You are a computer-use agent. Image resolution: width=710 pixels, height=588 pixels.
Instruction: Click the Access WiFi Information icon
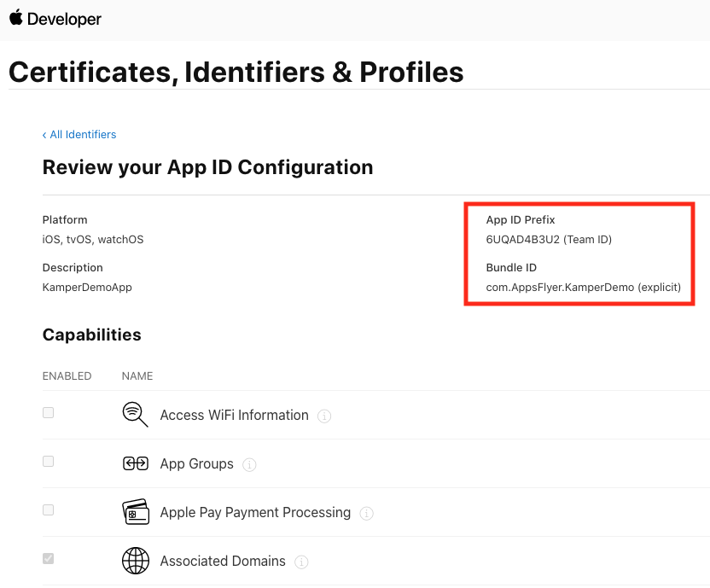136,415
